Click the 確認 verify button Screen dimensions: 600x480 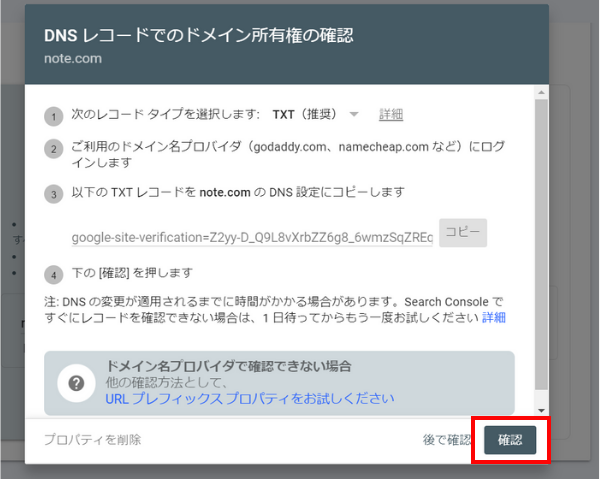point(510,440)
